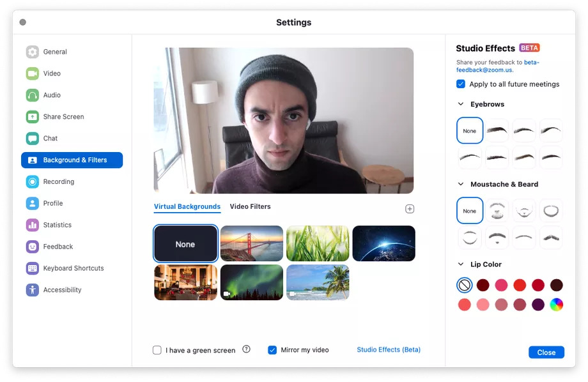Image resolution: width=588 pixels, height=382 pixels.
Task: Open Studio Effects (Beta) link
Action: point(389,349)
